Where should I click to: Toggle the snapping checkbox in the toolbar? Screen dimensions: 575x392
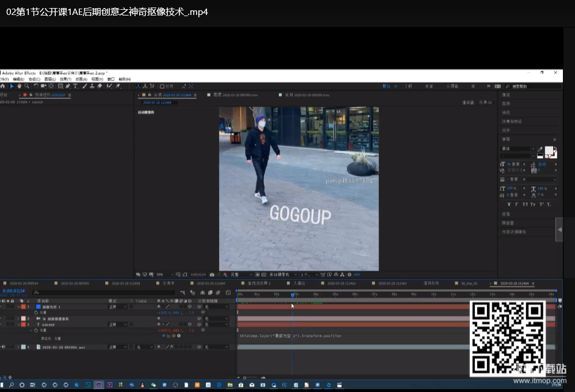pyautogui.click(x=163, y=86)
